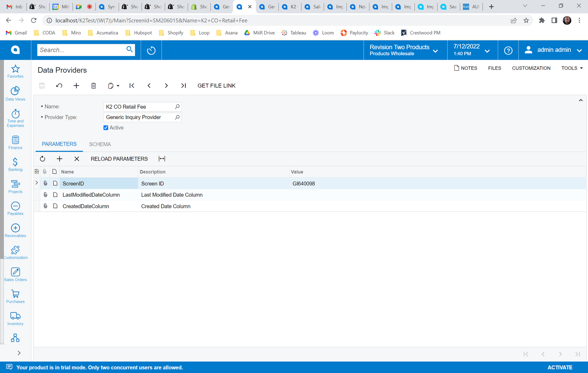Open the Sales Orders module

15,274
